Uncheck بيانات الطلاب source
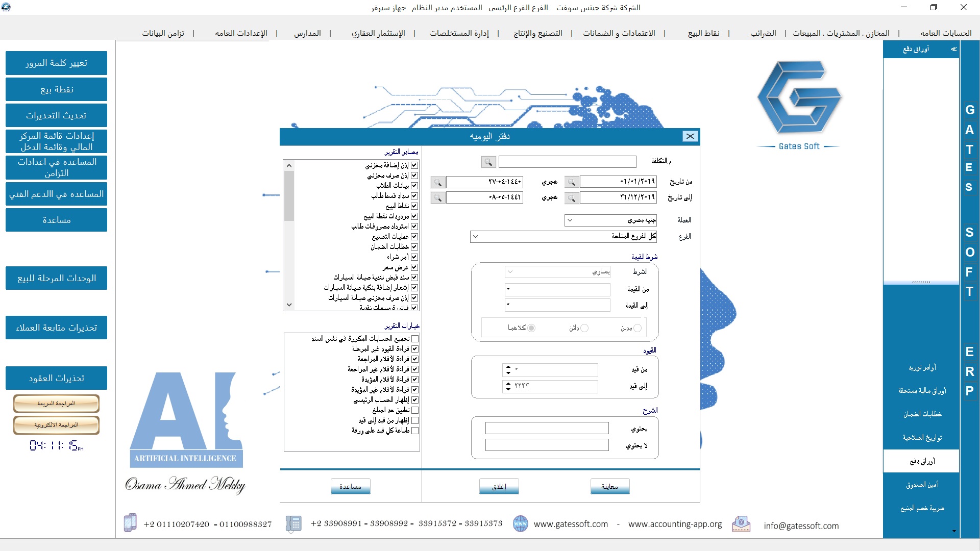Viewport: 980px width, 551px height. (x=414, y=186)
